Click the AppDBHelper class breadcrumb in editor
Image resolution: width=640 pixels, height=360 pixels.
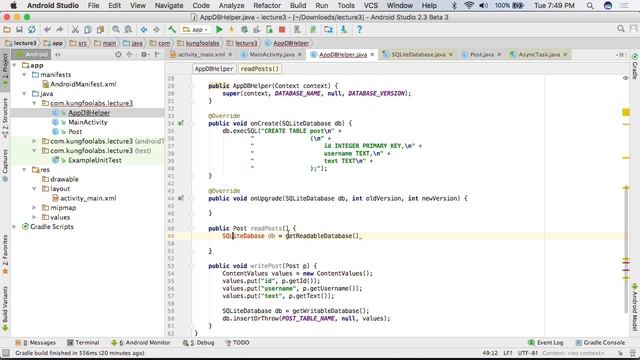tap(214, 69)
